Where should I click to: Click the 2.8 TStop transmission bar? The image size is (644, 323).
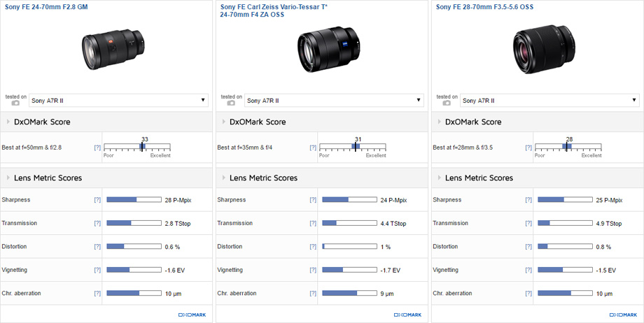click(x=134, y=223)
